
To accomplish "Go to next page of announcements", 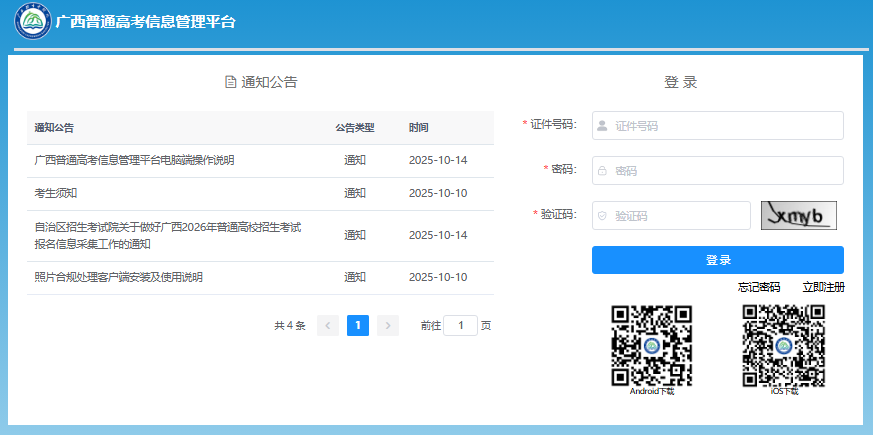I will 388,325.
